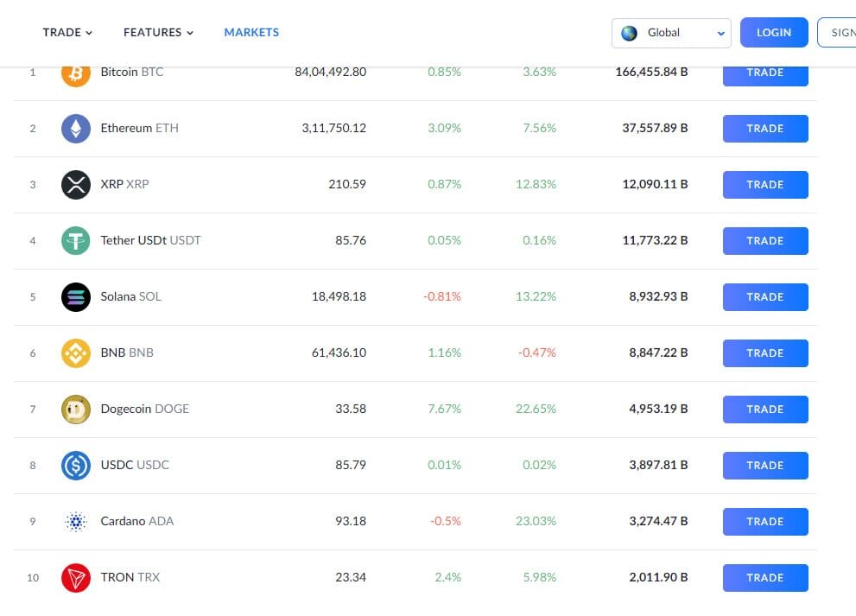856x616 pixels.
Task: Click USDC price 85.79
Action: point(351,465)
